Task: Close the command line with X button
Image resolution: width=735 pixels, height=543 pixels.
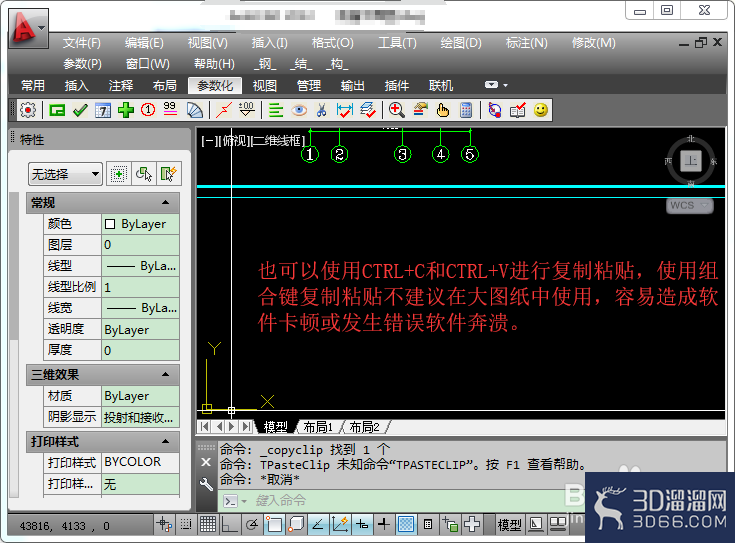Action: 206,462
